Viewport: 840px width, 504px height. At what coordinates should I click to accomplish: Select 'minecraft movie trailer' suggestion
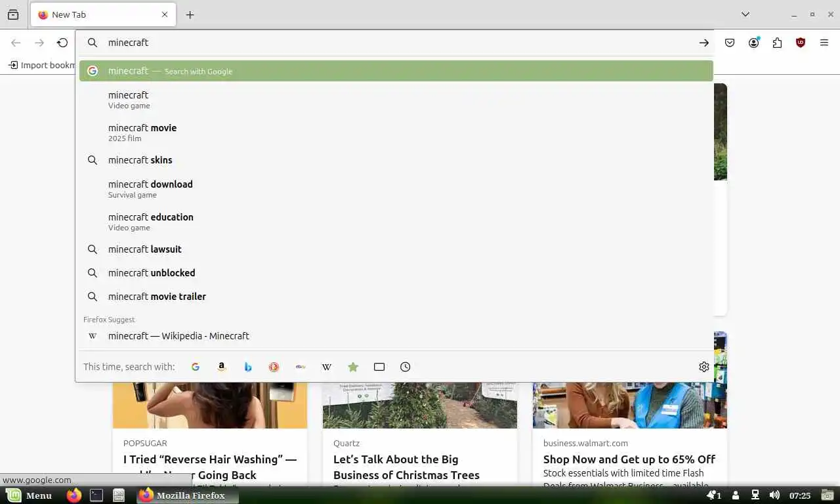[x=396, y=297]
